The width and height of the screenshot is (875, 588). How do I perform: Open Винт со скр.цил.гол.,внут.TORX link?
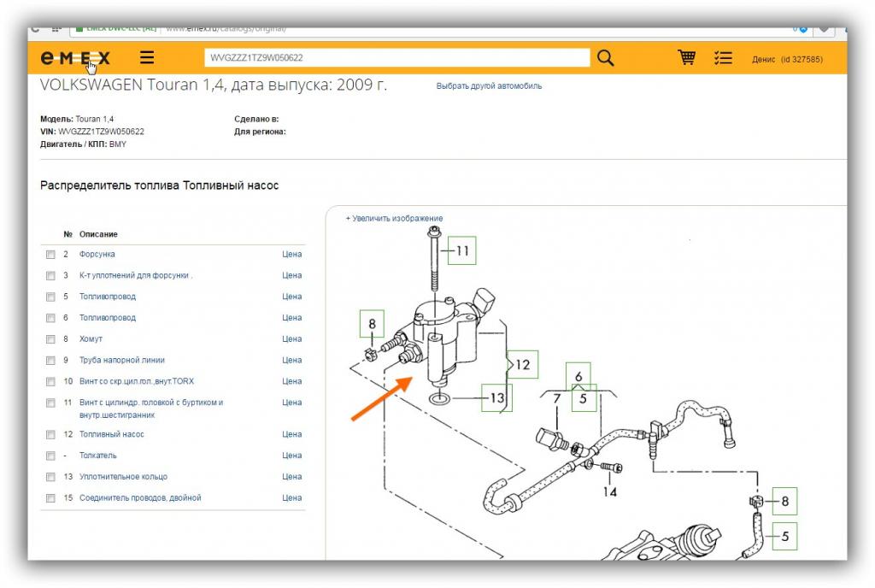pyautogui.click(x=137, y=381)
